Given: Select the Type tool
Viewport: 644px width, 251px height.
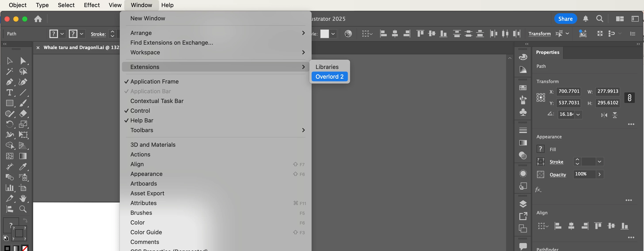Looking at the screenshot, I should tap(9, 93).
